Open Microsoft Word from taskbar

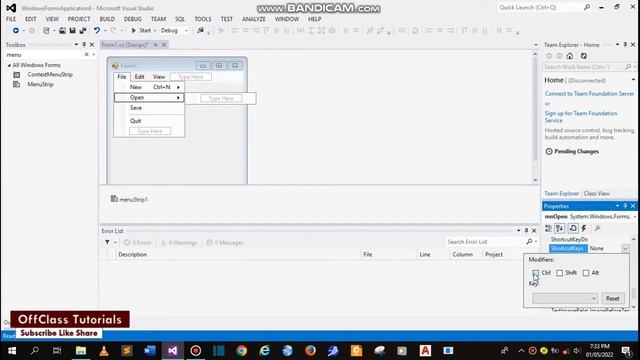click(x=149, y=351)
